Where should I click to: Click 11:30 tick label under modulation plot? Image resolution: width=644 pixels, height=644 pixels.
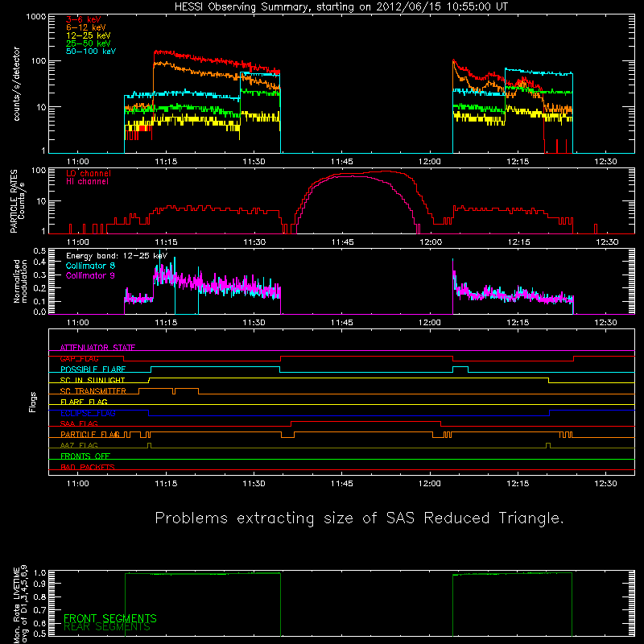(254, 323)
